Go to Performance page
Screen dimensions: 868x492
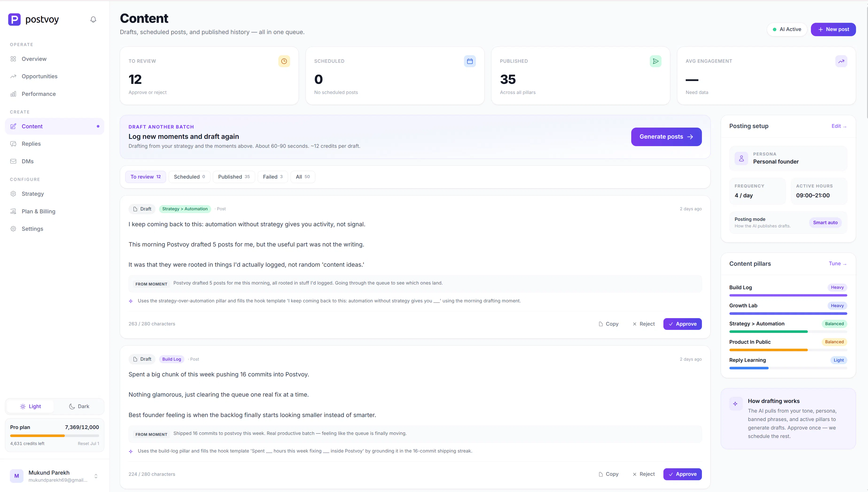coord(54,94)
